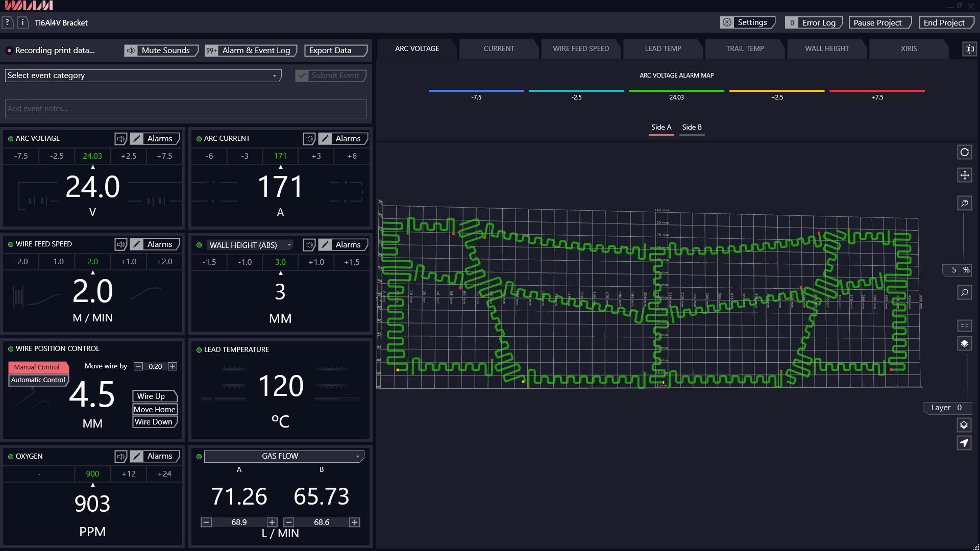The image size is (980, 551).
Task: Open the help question mark icon
Action: [x=7, y=22]
